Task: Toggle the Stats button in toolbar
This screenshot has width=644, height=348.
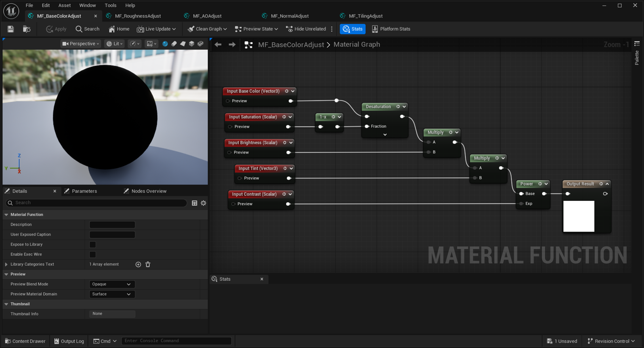Action: click(352, 29)
